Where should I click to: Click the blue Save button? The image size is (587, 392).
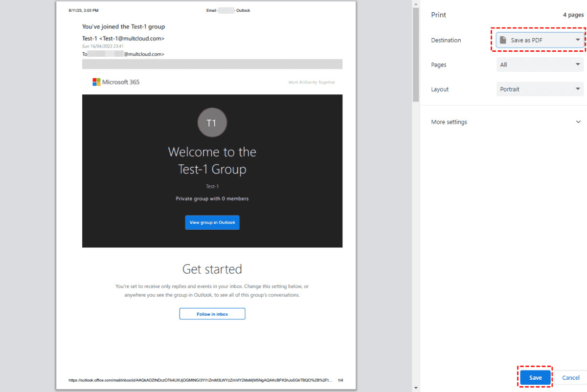(536, 378)
